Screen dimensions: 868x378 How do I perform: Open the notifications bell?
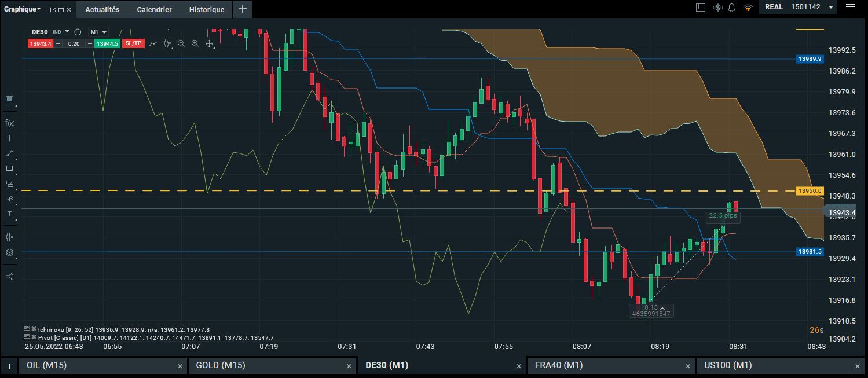point(731,8)
